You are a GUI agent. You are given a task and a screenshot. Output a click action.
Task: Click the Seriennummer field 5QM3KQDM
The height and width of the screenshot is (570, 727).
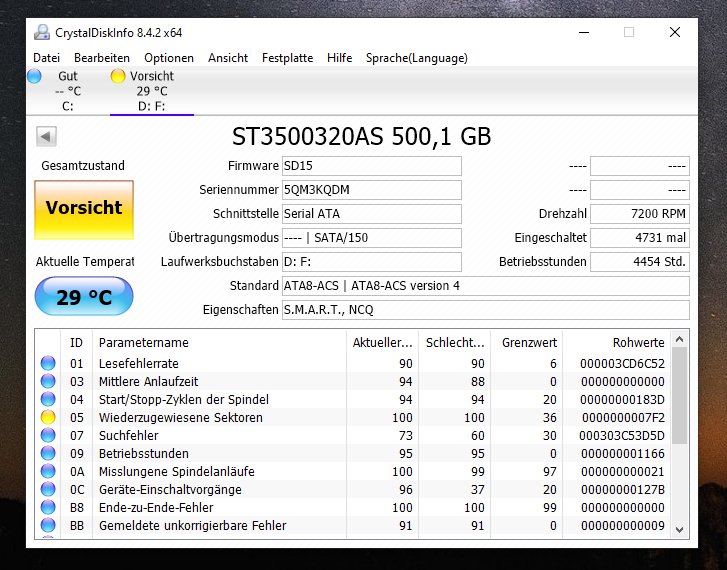coord(372,190)
